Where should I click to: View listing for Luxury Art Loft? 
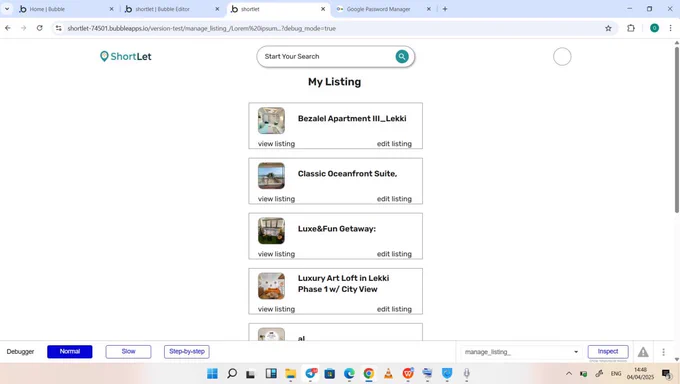[x=276, y=309]
